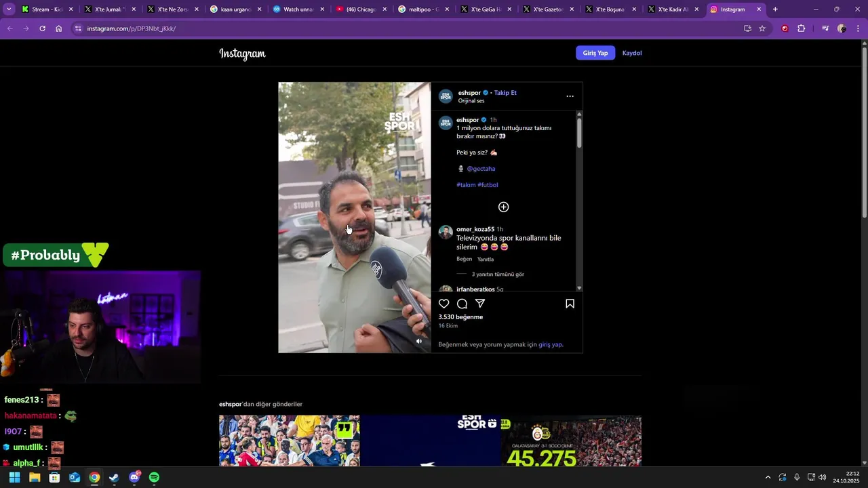The height and width of the screenshot is (488, 868).
Task: Open the red extension icon in toolbar
Action: point(785,28)
